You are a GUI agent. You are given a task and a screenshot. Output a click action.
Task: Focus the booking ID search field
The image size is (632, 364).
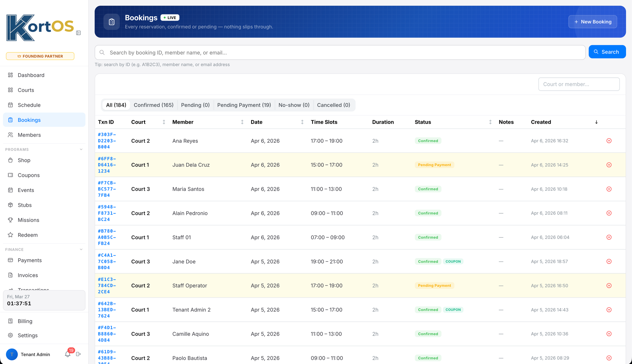(x=340, y=52)
